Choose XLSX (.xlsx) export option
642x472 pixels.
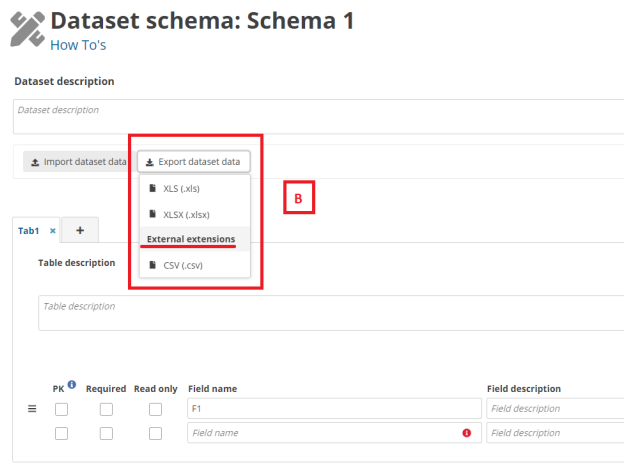tap(187, 214)
